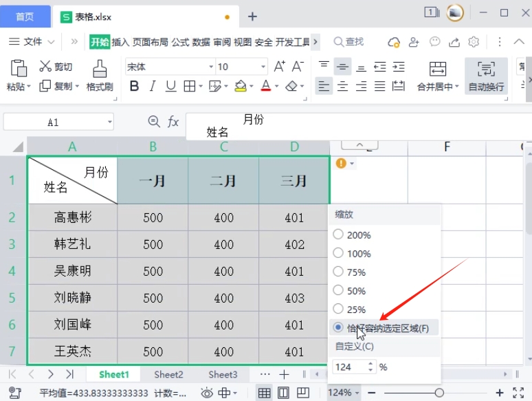Viewport: 532px width, 401px height.
Task: Open the 文件 (File) menu
Action: [32, 42]
